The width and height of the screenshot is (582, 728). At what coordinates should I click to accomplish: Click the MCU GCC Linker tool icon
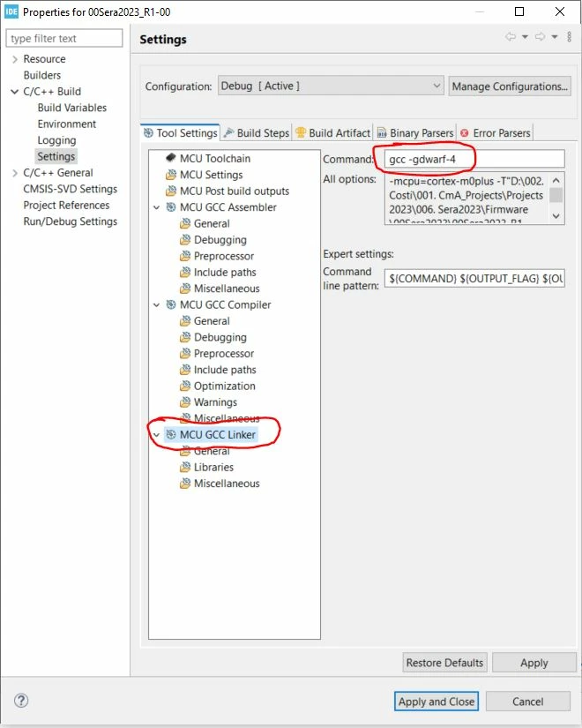point(171,434)
